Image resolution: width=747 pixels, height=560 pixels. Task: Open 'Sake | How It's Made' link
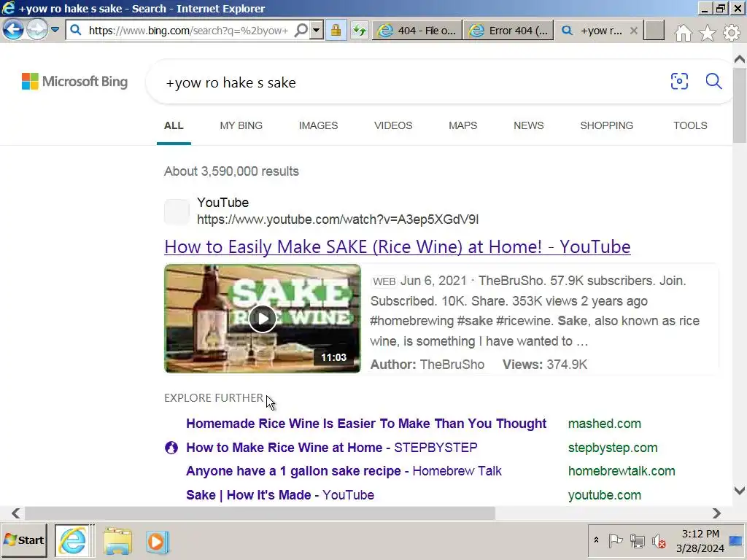280,495
